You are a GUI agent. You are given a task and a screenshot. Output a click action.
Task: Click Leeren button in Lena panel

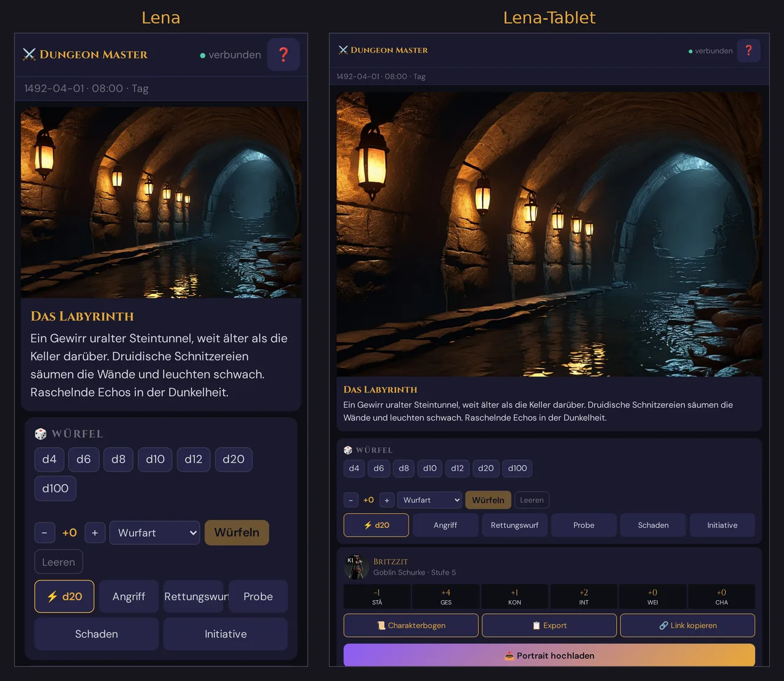[x=59, y=562]
